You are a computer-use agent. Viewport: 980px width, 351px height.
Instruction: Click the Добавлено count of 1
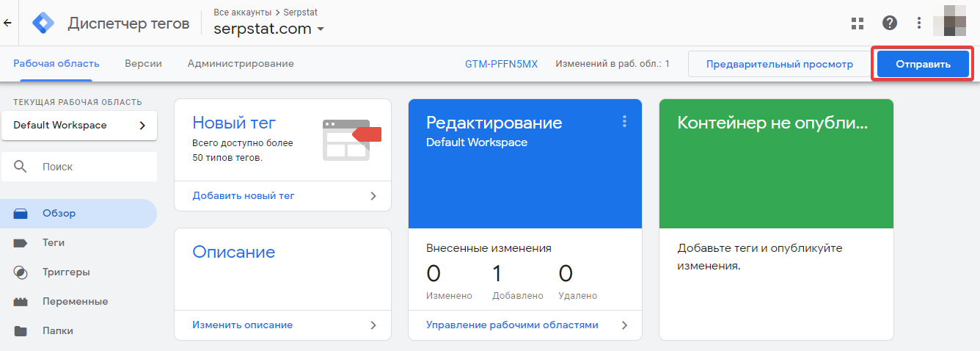point(497,274)
